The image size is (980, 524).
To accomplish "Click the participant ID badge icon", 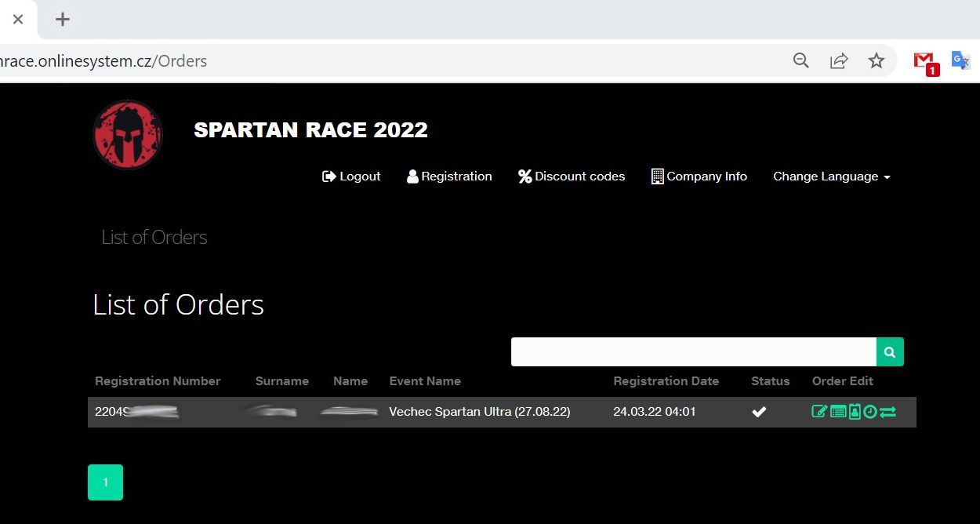I will [855, 411].
